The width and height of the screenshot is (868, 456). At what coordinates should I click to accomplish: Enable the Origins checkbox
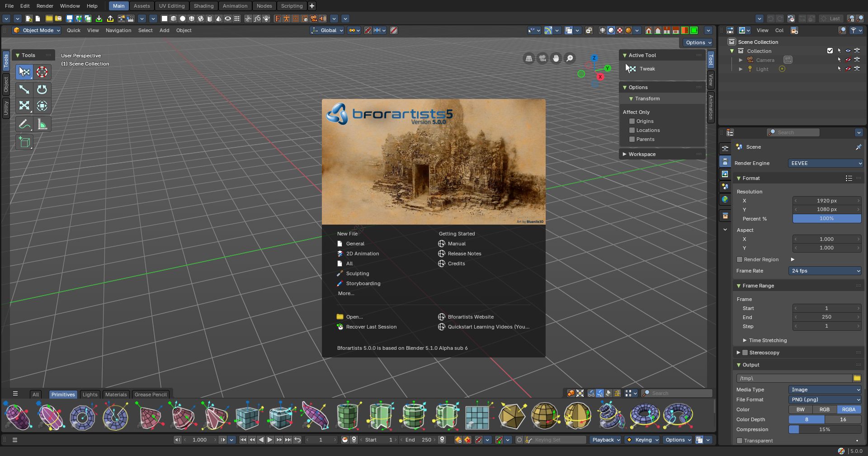(x=632, y=121)
